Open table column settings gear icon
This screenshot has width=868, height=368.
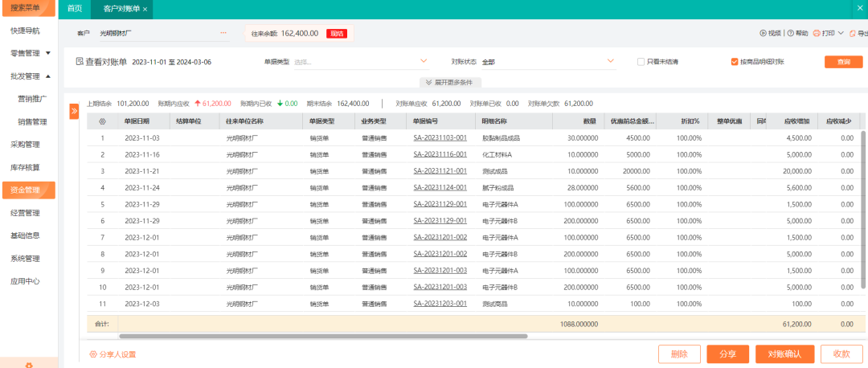[x=102, y=121]
